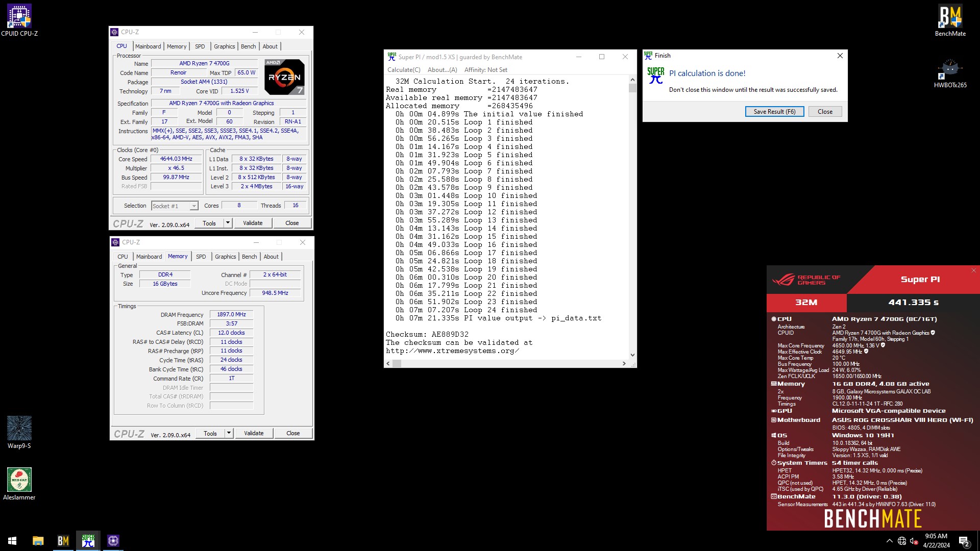This screenshot has height=551, width=980.
Task: Show hidden system tray icons
Action: tap(890, 541)
